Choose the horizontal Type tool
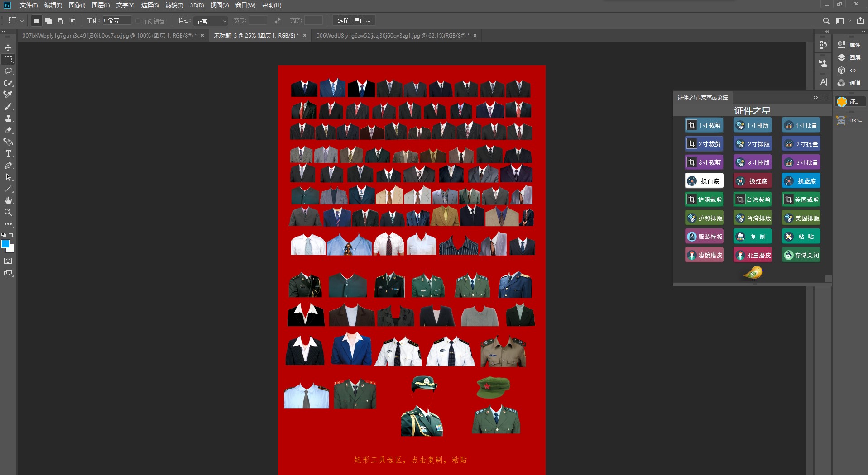868x475 pixels. click(8, 154)
